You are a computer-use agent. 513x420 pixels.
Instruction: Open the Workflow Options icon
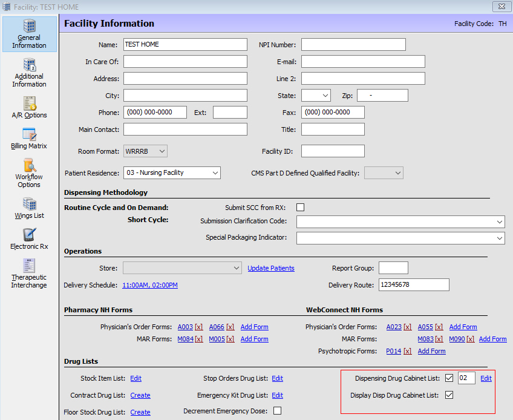(29, 172)
